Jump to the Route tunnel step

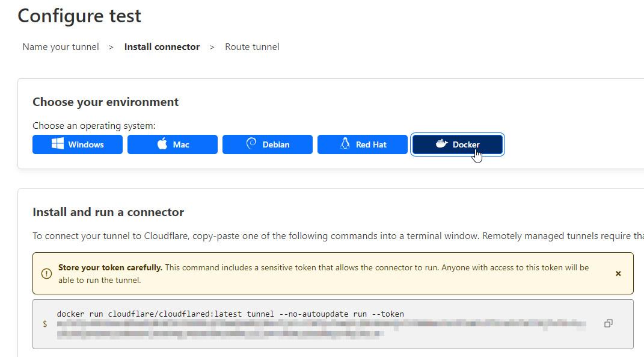coord(252,47)
